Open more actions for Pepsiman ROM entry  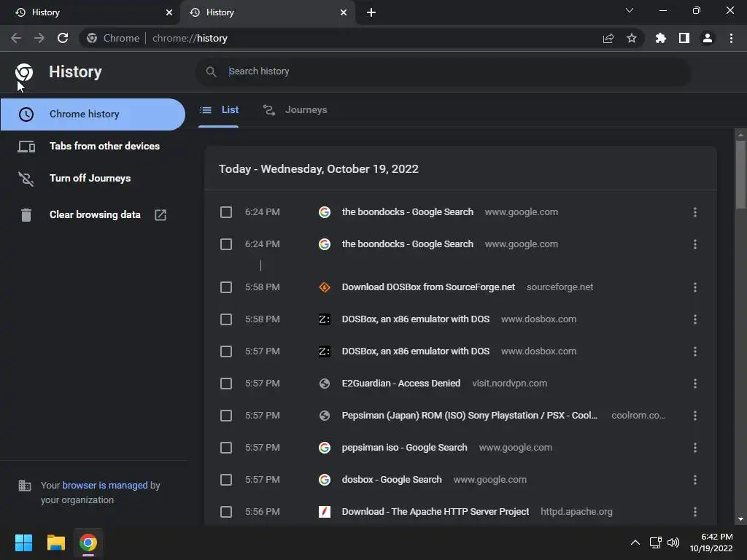[695, 416]
